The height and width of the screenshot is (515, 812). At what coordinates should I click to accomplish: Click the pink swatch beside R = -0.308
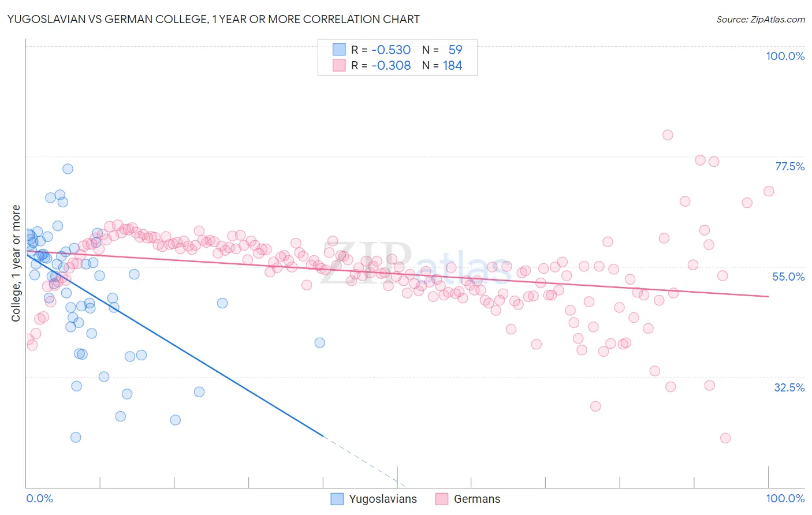(339, 65)
